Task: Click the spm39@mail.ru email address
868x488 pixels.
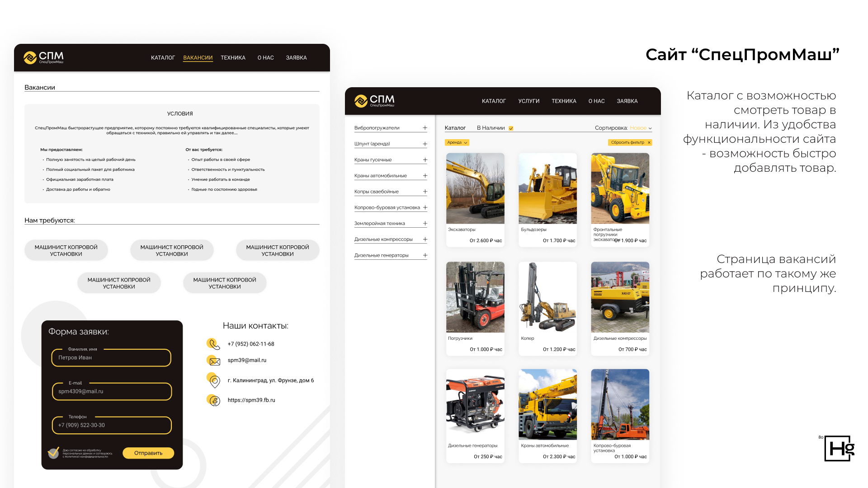Action: 247,361
